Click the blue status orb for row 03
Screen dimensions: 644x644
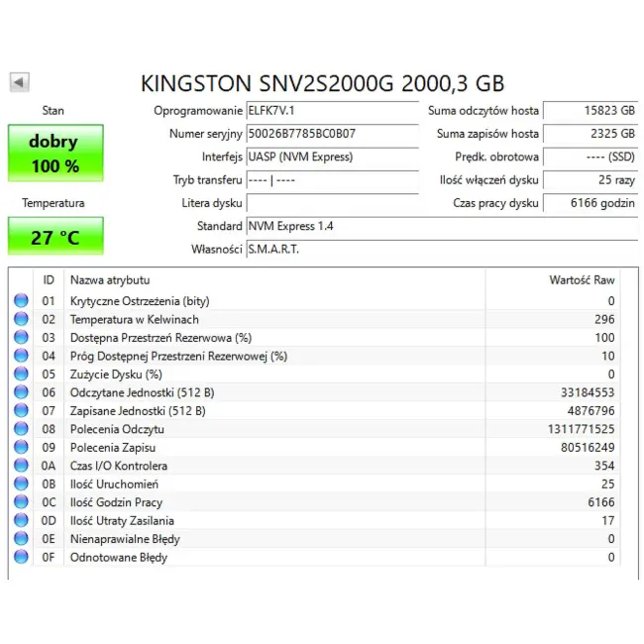click(21, 337)
